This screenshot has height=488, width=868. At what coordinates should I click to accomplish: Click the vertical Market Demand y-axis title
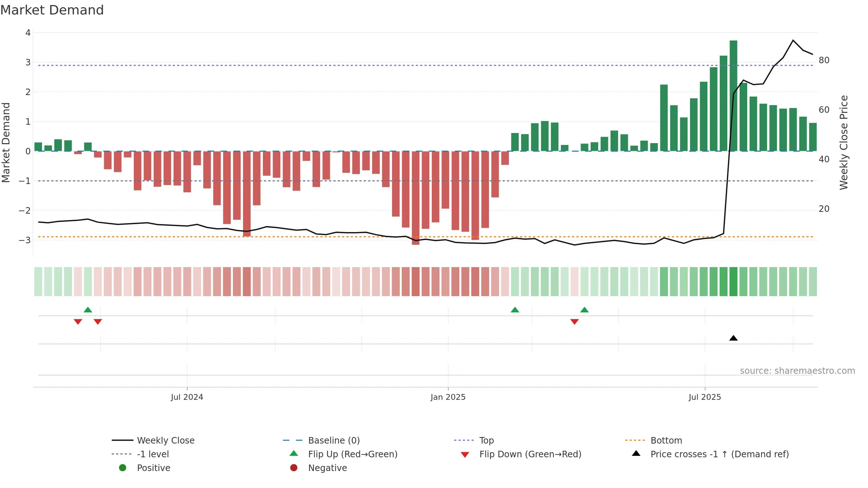(6, 142)
